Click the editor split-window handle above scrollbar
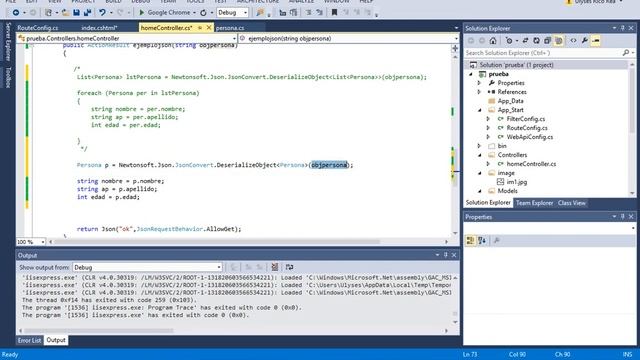640x360 pixels. pyautogui.click(x=455, y=49)
